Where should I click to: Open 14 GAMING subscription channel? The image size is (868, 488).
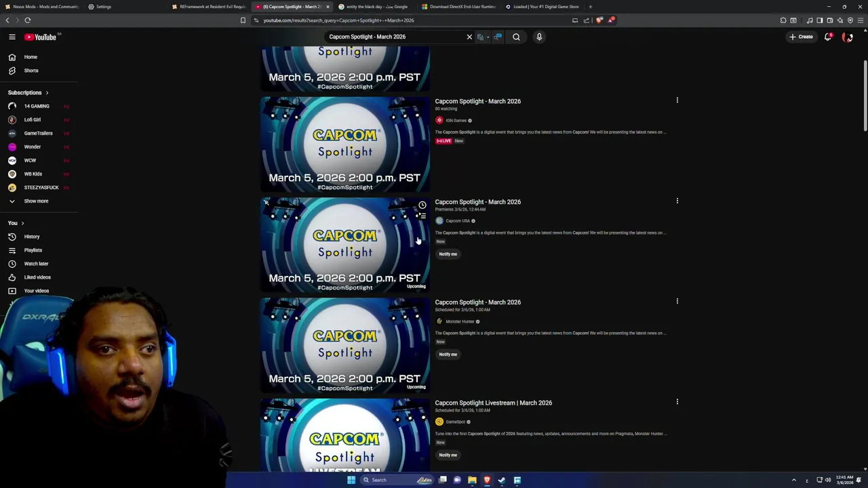pos(39,106)
